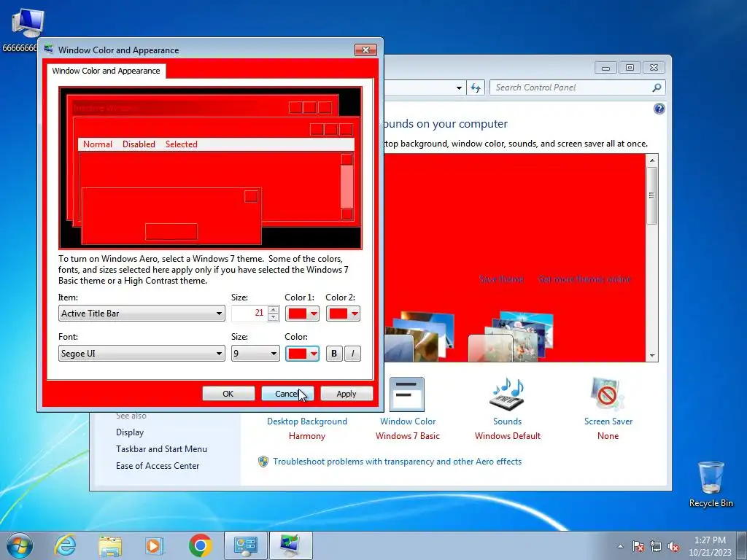Open Screen Saver icon
Screen dimensions: 747x560
pos(607,394)
